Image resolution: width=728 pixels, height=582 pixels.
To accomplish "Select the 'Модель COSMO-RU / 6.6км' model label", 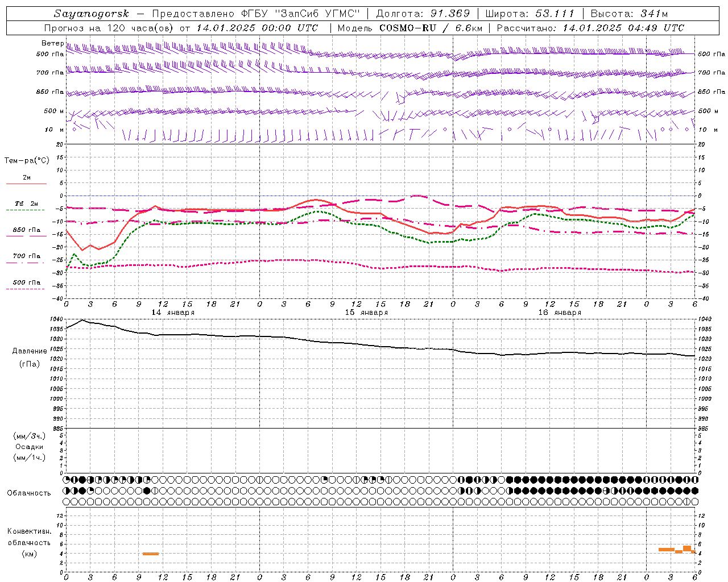I will (409, 28).
